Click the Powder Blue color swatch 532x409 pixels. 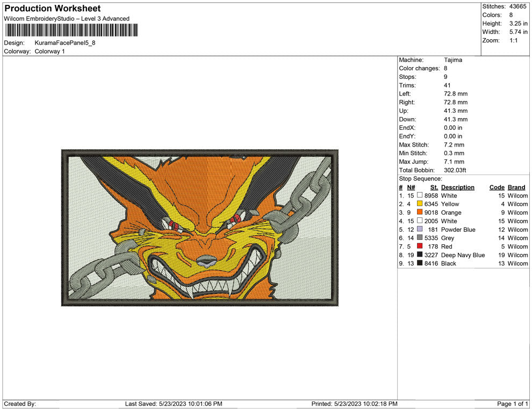tap(420, 229)
